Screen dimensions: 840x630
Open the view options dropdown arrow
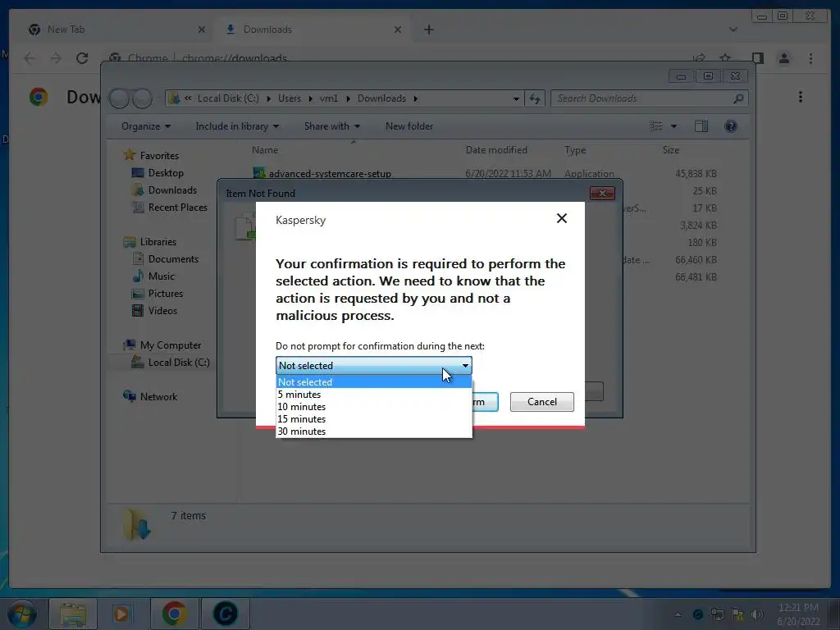673,126
